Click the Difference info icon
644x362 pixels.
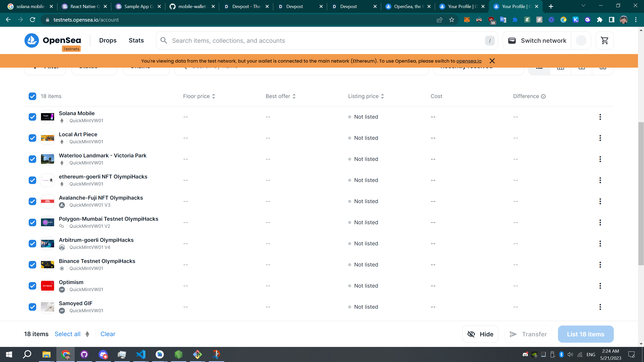click(x=543, y=97)
